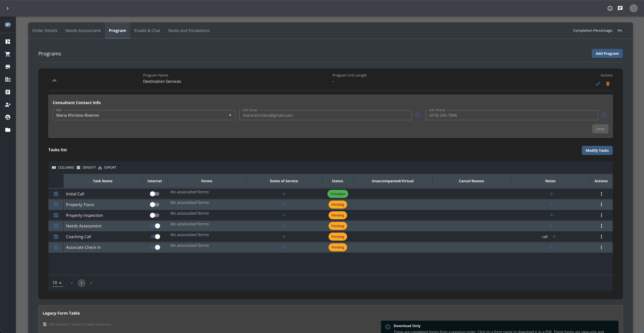Go to next page of tasks

pos(91,283)
